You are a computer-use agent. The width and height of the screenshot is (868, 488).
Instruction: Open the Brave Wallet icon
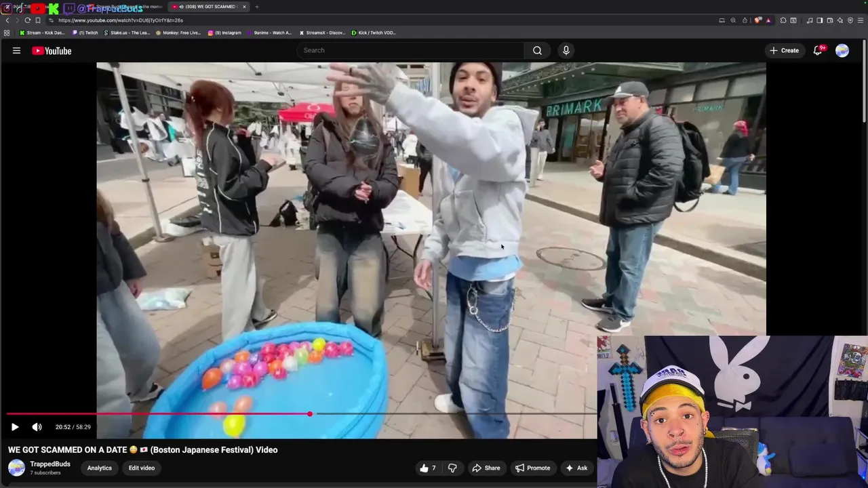[x=829, y=20]
